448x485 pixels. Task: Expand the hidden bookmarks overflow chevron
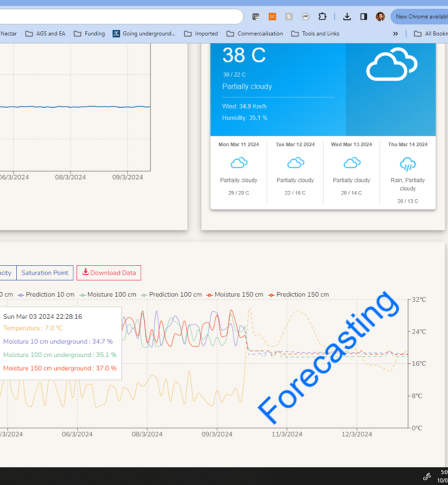pos(395,34)
